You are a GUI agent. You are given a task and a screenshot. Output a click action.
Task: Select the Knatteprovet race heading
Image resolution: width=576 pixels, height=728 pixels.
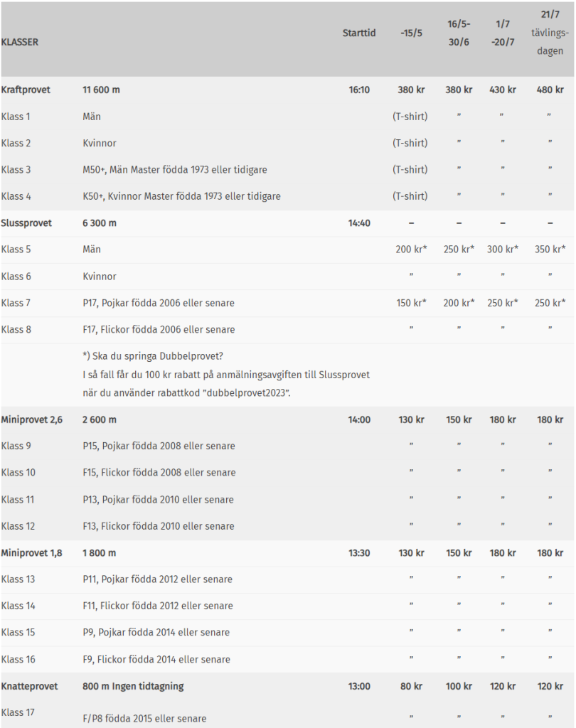coord(30,687)
